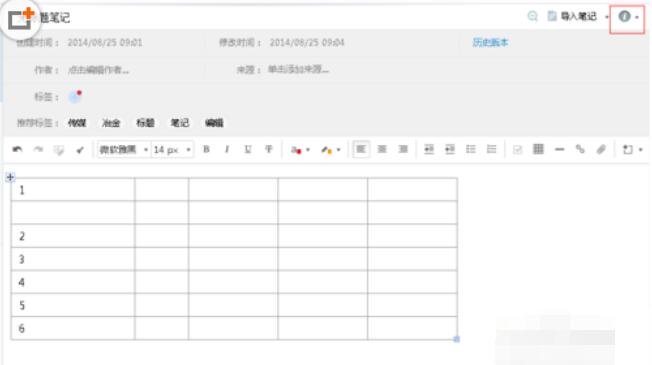Click the modified time value 2014/08/25 09:04

pos(307,42)
